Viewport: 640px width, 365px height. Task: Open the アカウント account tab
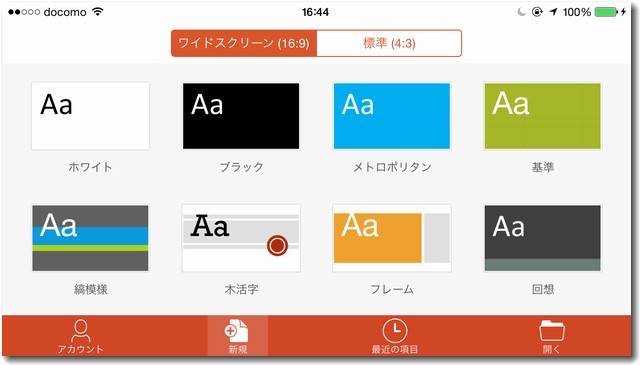click(80, 336)
